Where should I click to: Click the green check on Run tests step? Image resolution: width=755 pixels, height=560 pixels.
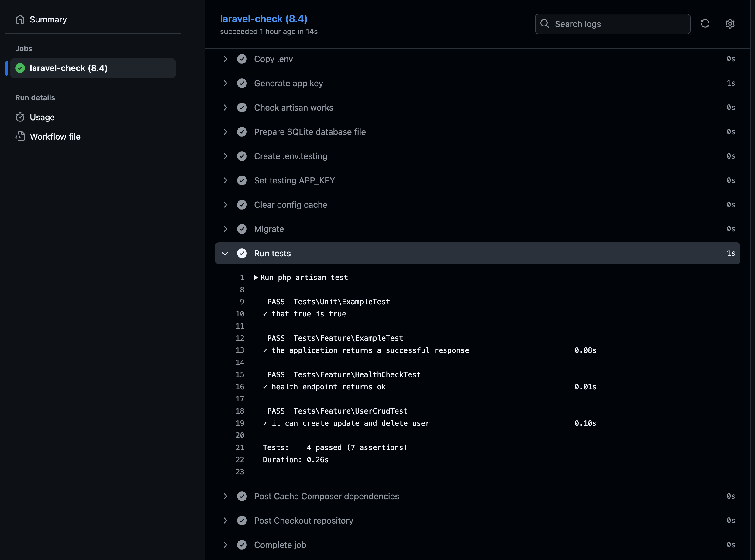tap(242, 253)
